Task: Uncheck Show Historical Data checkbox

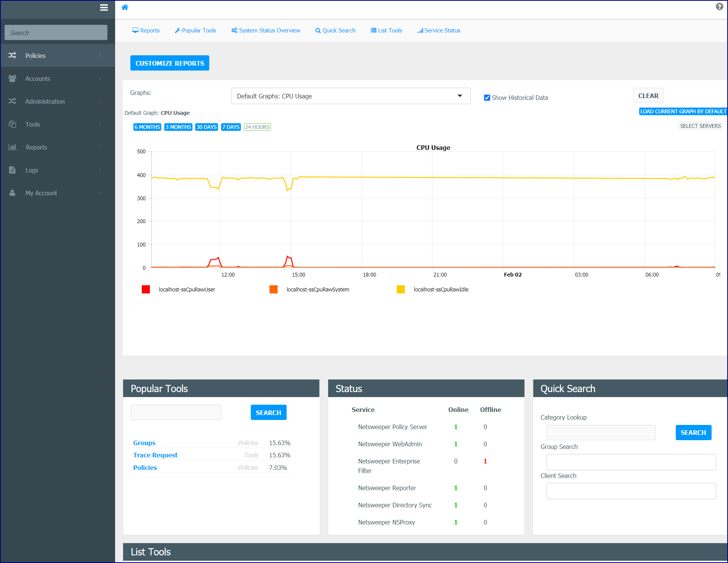Action: [x=487, y=98]
